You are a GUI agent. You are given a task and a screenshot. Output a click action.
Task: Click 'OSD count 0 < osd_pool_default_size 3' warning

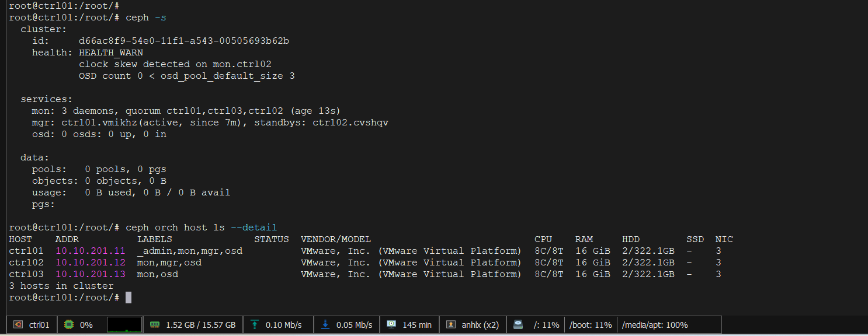(x=187, y=76)
